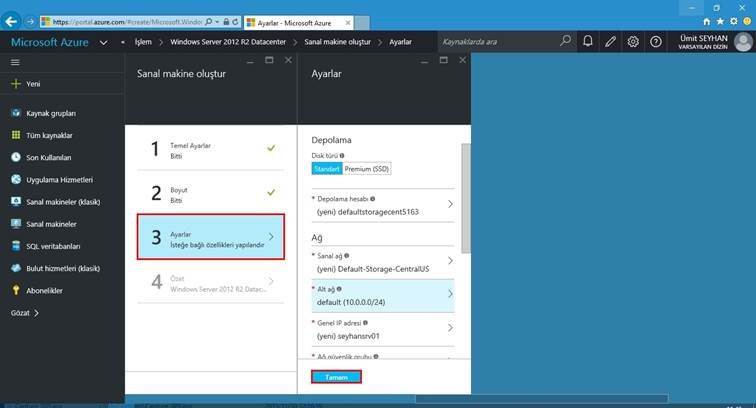Image resolution: width=756 pixels, height=408 pixels.
Task: Switch to Ayarlar - Microsoft Azure browser tab
Action: pyautogui.click(x=299, y=23)
